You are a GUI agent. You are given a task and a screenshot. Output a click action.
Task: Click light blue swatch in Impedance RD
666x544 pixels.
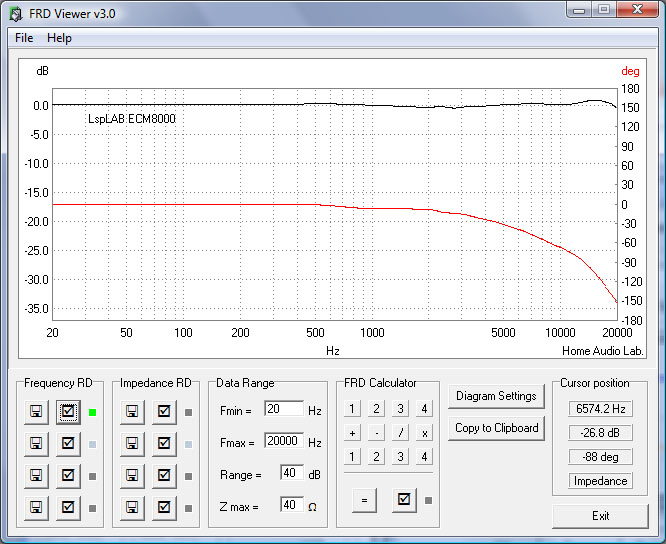click(x=189, y=444)
